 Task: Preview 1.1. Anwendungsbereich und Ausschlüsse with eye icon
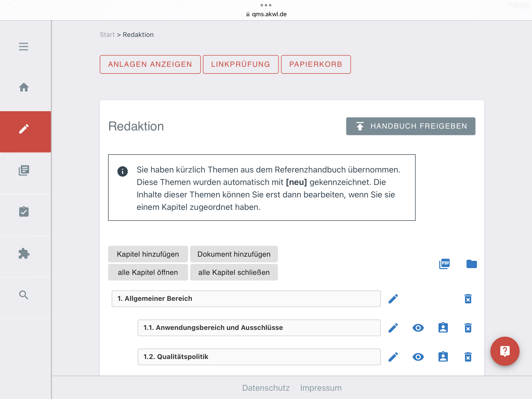click(418, 328)
